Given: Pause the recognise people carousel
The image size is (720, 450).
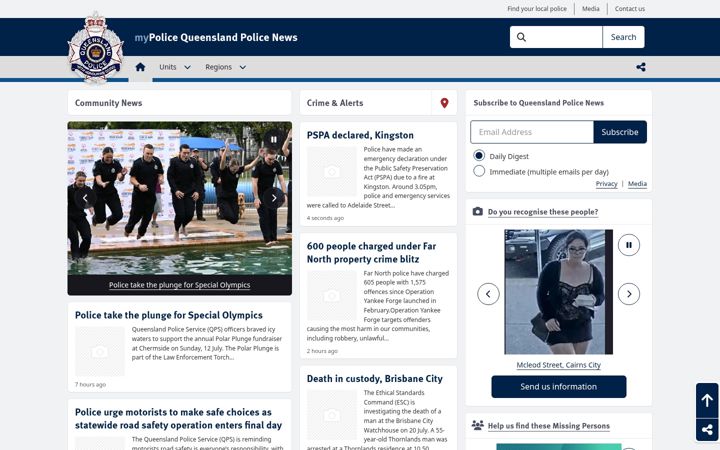Looking at the screenshot, I should (629, 245).
